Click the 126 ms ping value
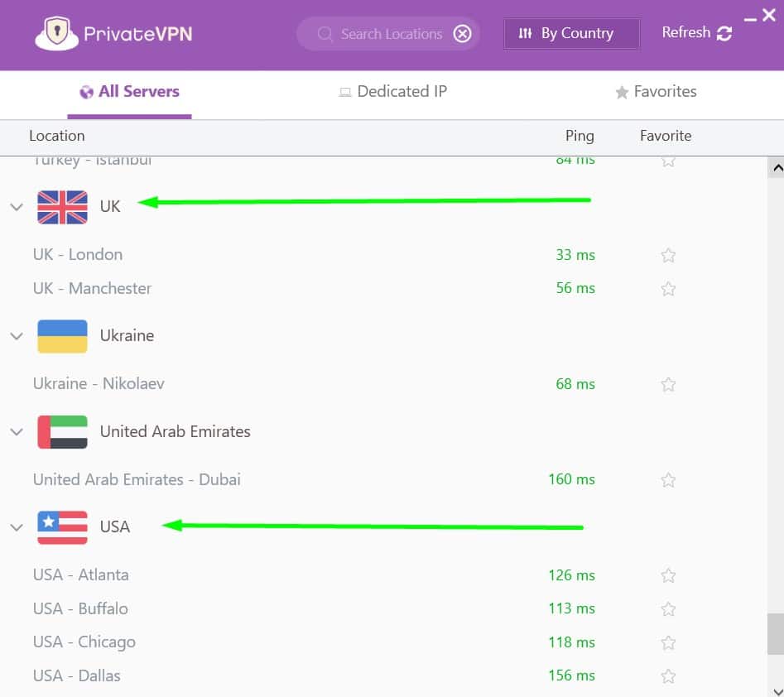Screen dimensions: 784x697 coord(571,575)
